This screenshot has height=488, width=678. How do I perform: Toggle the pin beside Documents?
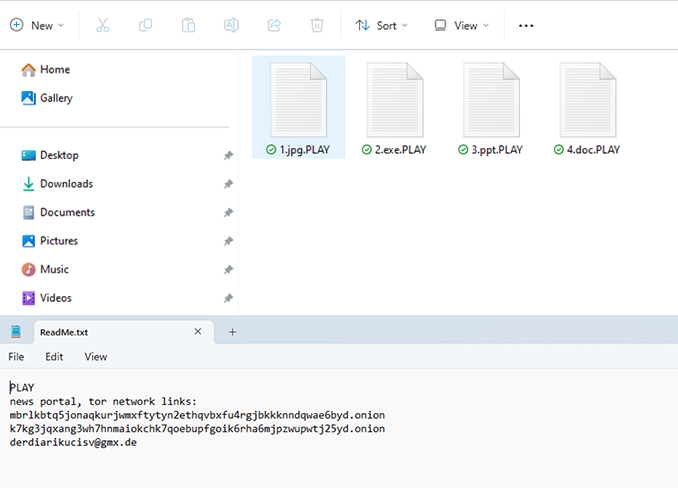(x=228, y=213)
